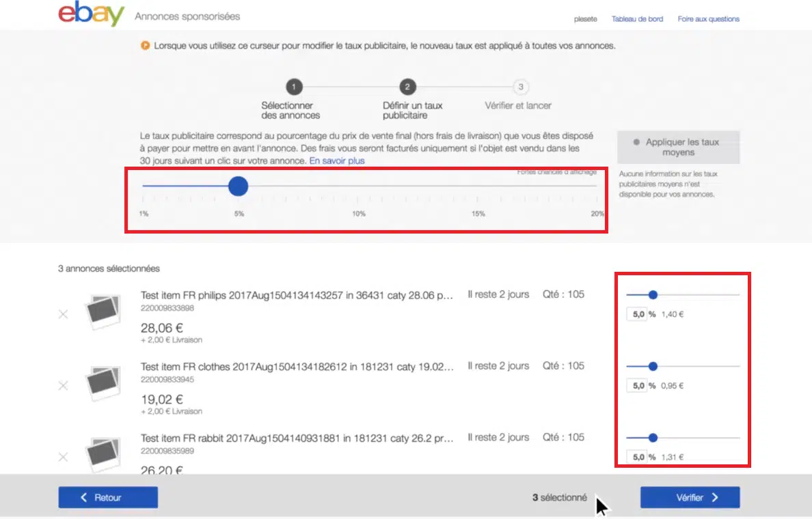This screenshot has width=812, height=519.
Task: Click the clothes item percentage input field
Action: point(636,386)
